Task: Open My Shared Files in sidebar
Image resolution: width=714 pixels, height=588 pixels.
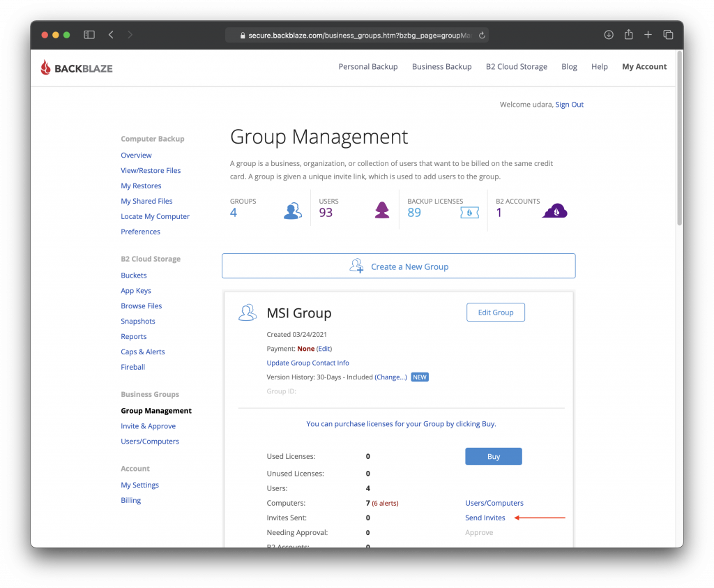Action: tap(146, 201)
